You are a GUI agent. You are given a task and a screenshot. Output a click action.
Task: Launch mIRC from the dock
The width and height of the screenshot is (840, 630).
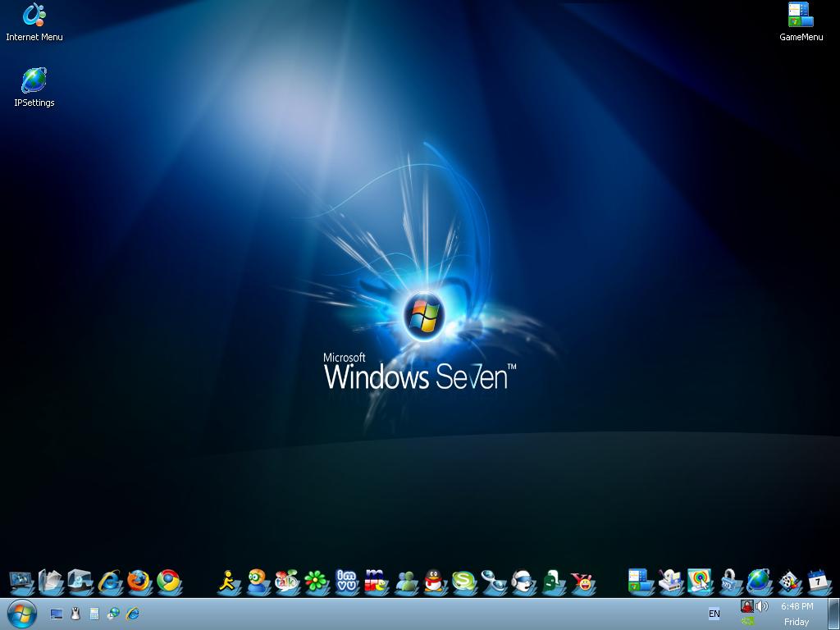click(376, 582)
